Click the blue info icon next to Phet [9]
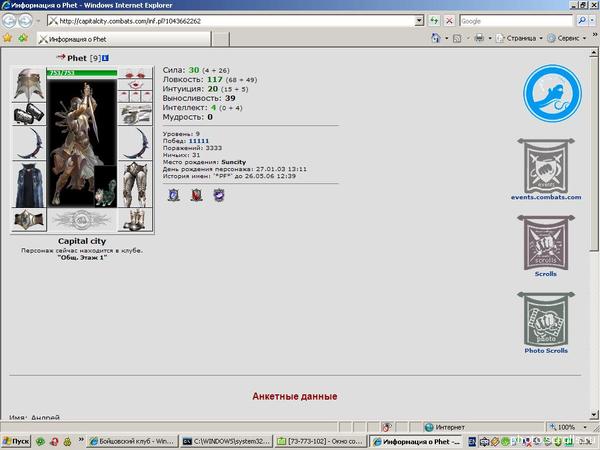Screen dimensions: 600x450 [x=105, y=58]
